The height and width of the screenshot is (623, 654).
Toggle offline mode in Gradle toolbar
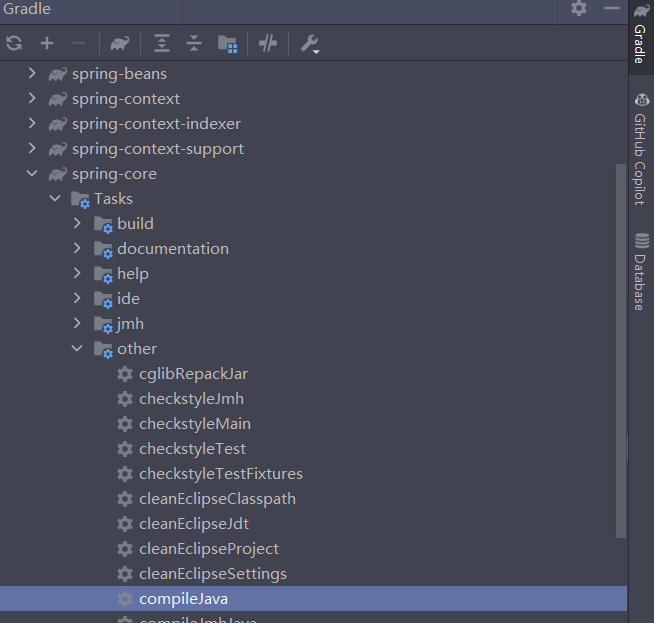click(x=268, y=43)
